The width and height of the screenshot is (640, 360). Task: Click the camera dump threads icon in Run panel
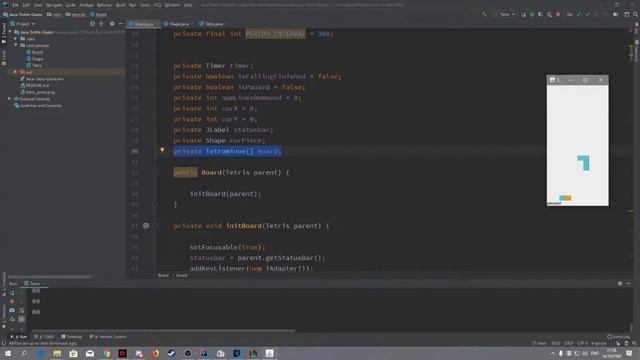point(12,311)
